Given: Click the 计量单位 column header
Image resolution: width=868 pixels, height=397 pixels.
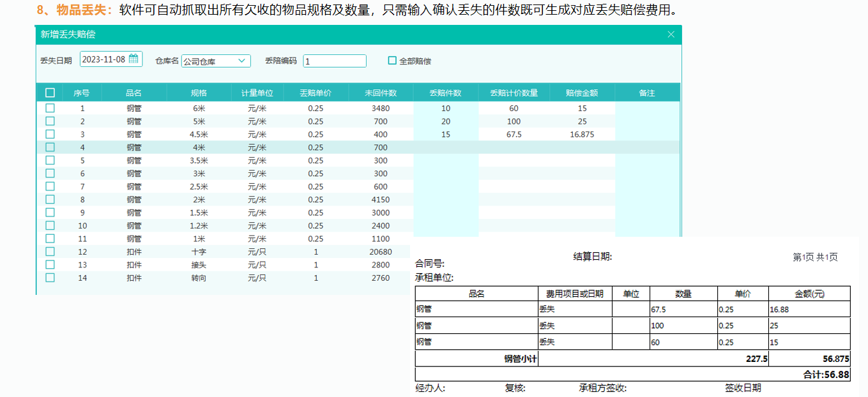Looking at the screenshot, I should coord(257,93).
